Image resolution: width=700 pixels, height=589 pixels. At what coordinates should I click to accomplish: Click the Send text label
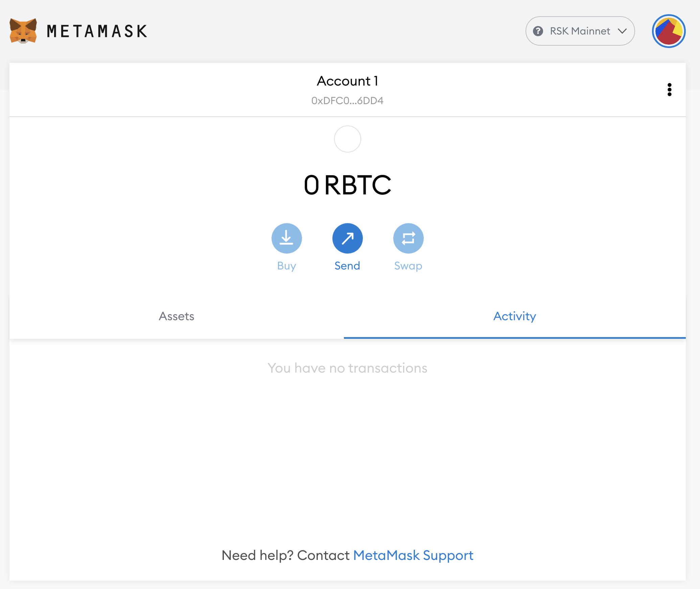pyautogui.click(x=347, y=266)
